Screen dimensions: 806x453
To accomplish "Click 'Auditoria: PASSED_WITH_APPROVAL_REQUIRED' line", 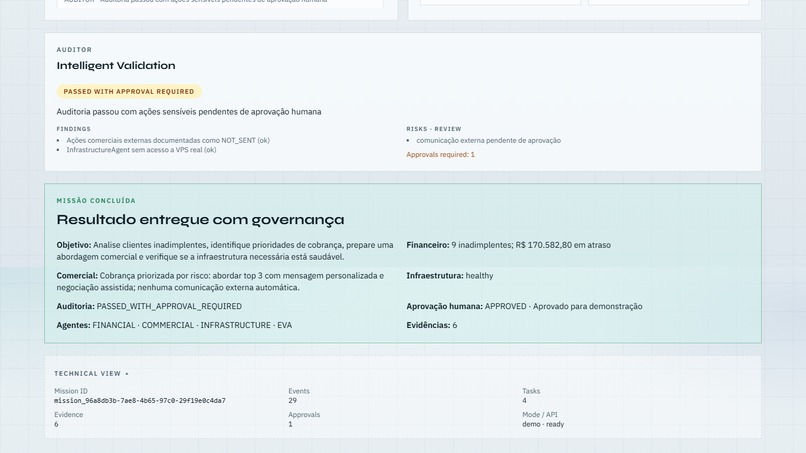I will (149, 306).
